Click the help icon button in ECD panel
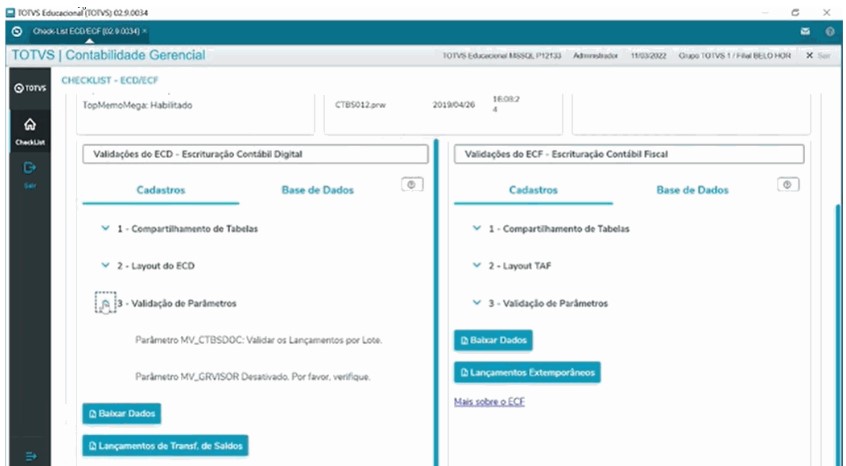The height and width of the screenshot is (466, 846). [412, 184]
